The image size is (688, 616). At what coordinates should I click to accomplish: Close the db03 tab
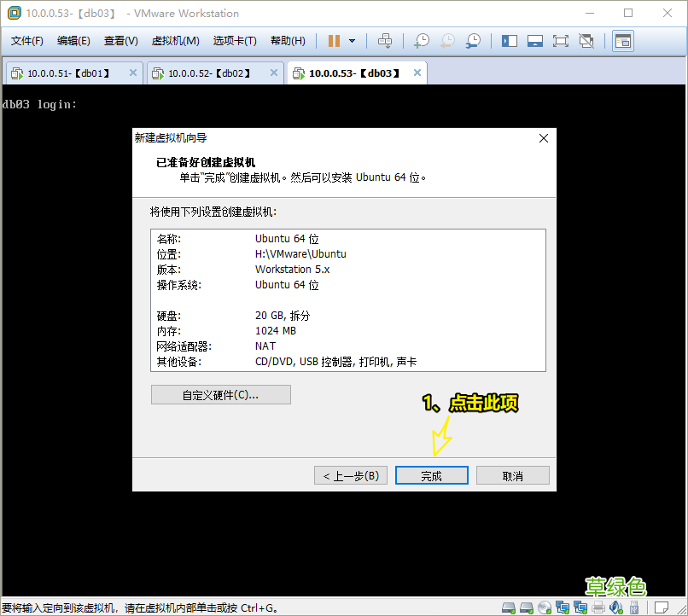(417, 73)
